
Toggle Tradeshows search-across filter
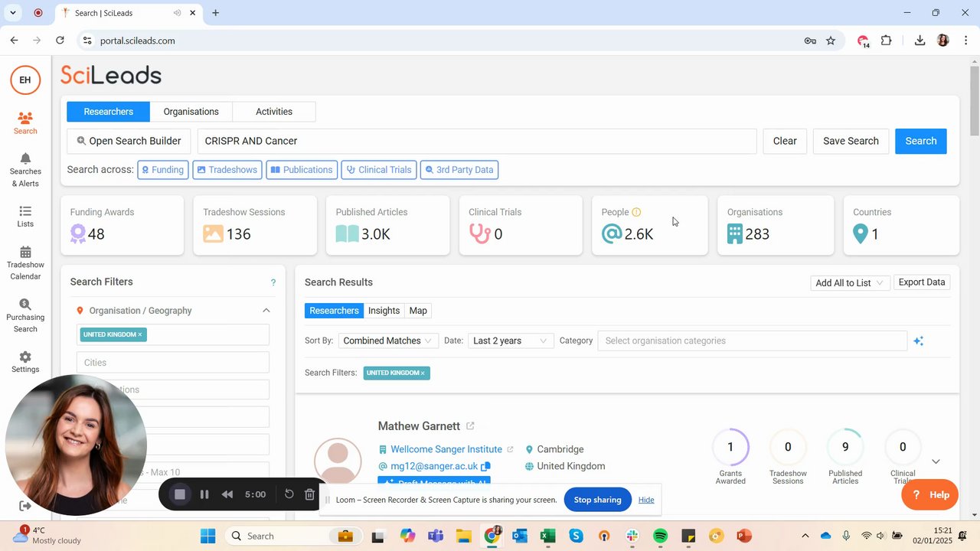(227, 170)
